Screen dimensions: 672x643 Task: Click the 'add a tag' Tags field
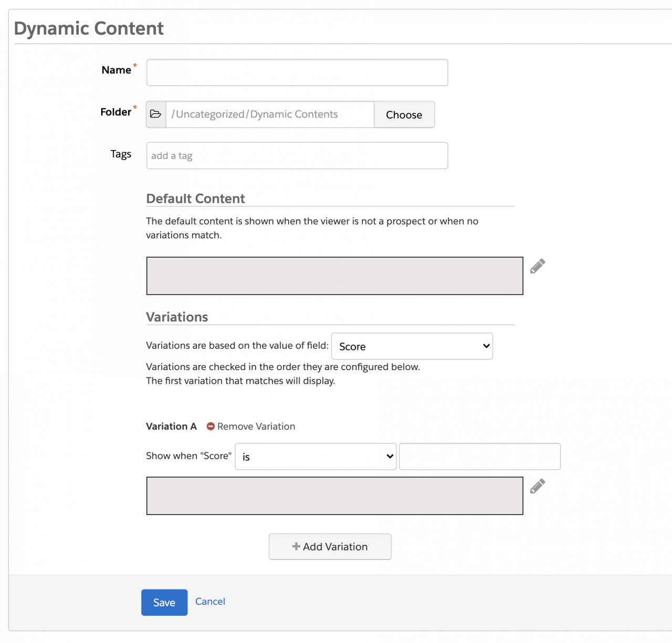pyautogui.click(x=297, y=155)
